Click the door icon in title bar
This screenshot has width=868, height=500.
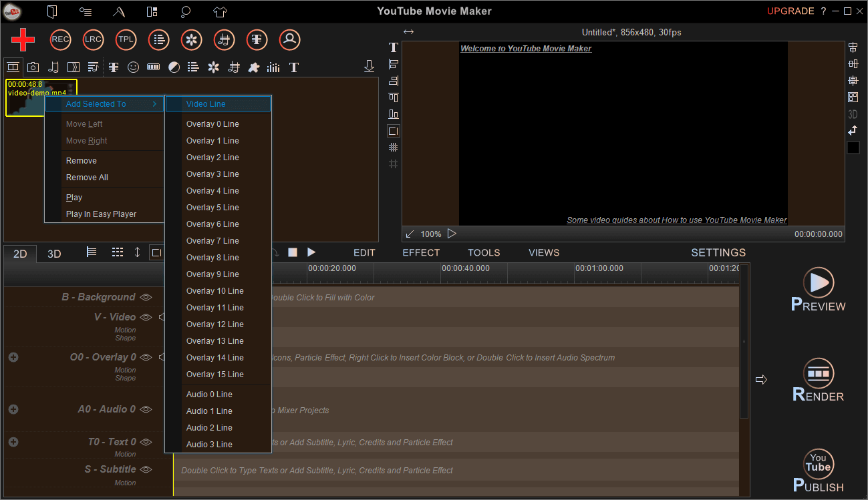(x=52, y=11)
